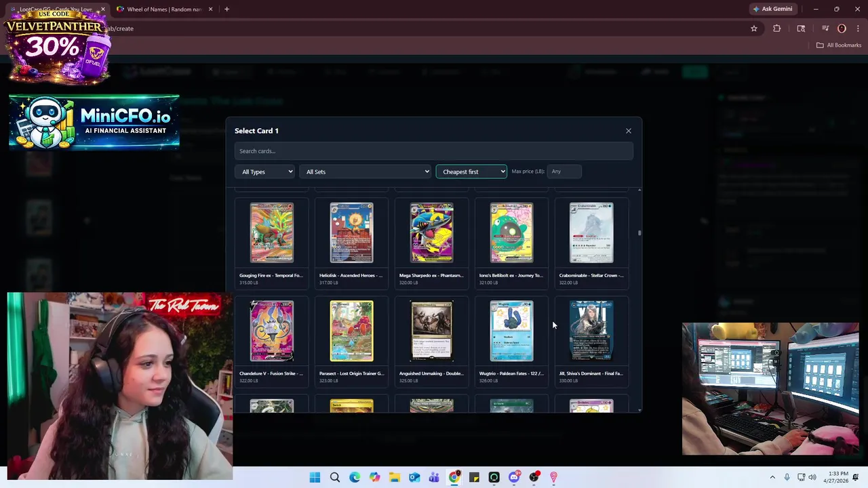Open Windows Start menu

pyautogui.click(x=315, y=478)
